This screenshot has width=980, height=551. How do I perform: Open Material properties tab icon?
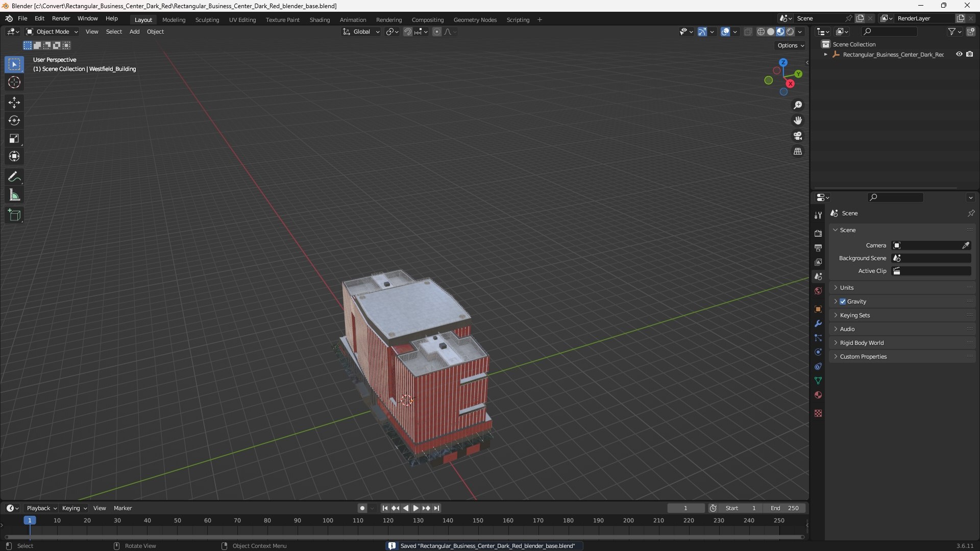tap(818, 395)
